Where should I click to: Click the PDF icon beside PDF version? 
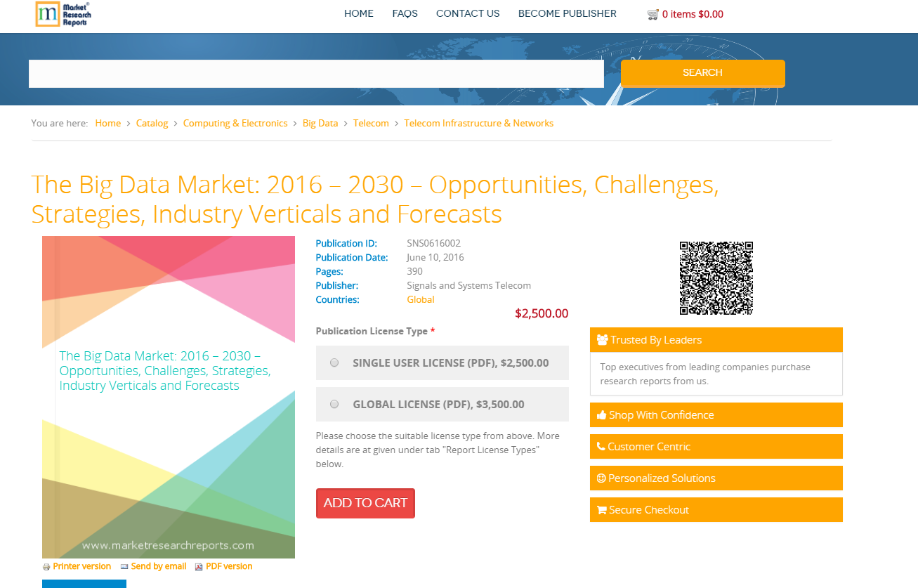[199, 567]
